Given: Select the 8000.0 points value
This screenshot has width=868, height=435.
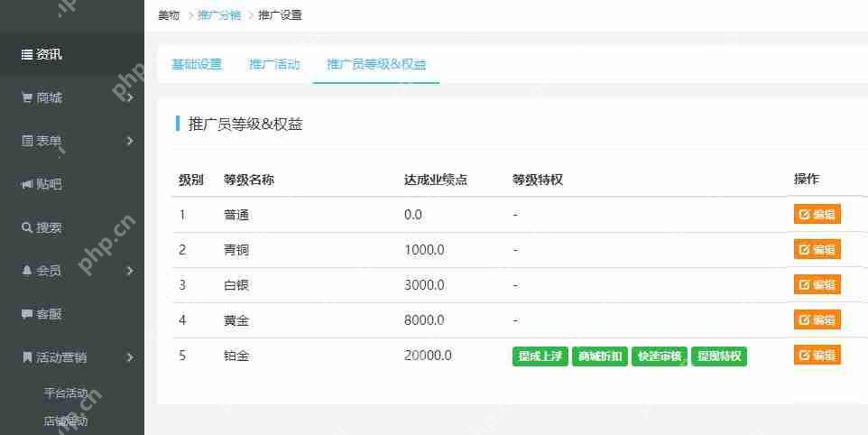Looking at the screenshot, I should [424, 319].
